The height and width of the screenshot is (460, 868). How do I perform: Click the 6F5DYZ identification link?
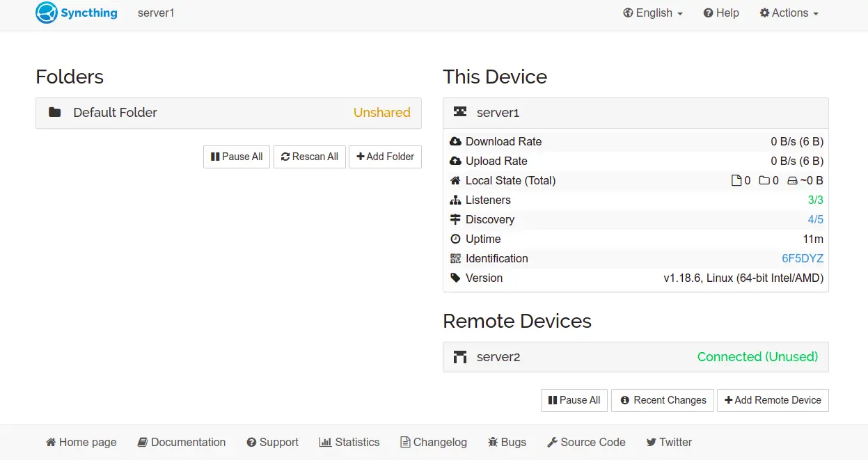point(803,258)
